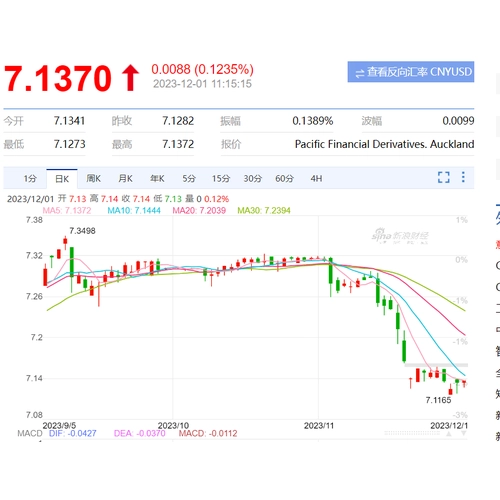
Task: Click the 2023/9/5 date axis label
Action: (x=59, y=426)
